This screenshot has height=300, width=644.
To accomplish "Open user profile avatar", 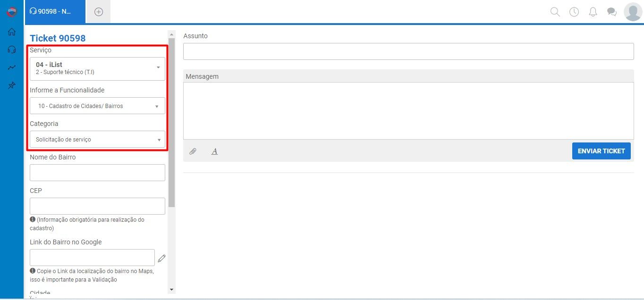I will click(633, 12).
